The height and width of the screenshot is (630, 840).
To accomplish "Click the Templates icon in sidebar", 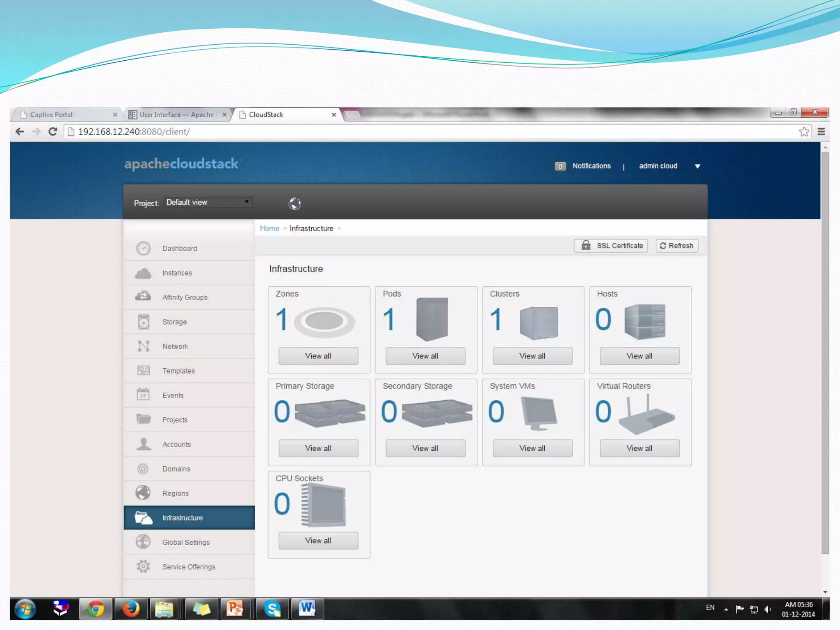I will coord(143,371).
